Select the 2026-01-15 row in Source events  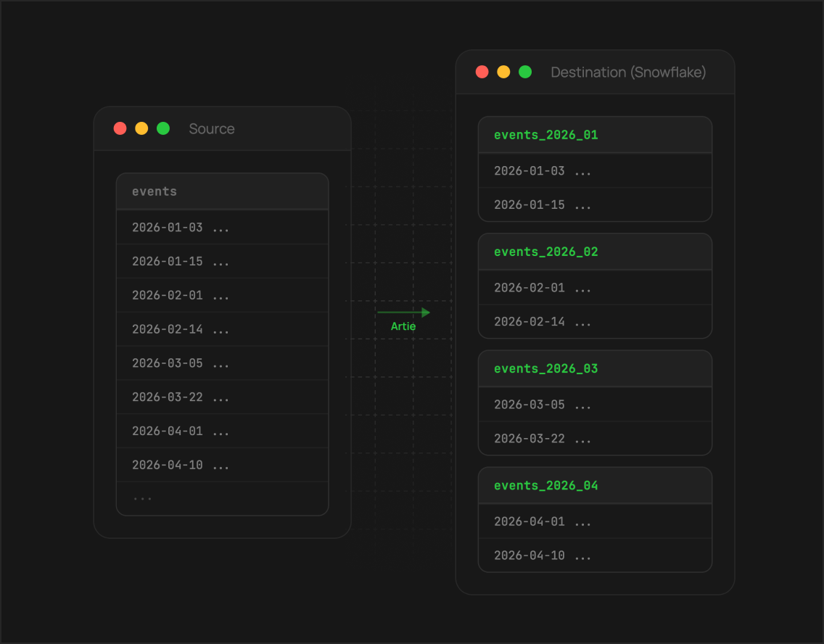coord(222,261)
